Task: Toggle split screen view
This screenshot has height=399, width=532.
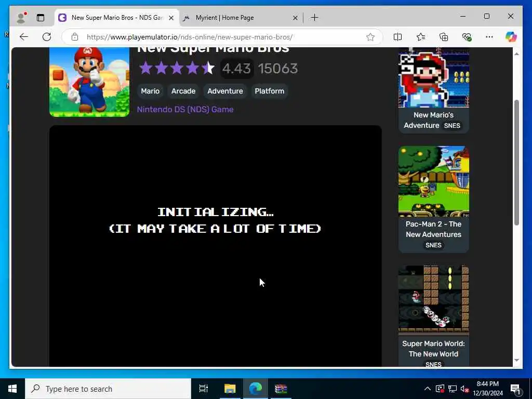Action: pyautogui.click(x=397, y=37)
